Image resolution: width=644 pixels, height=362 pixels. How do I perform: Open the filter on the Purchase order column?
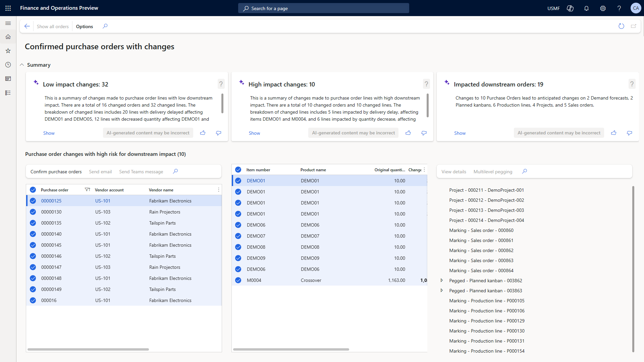tap(88, 189)
